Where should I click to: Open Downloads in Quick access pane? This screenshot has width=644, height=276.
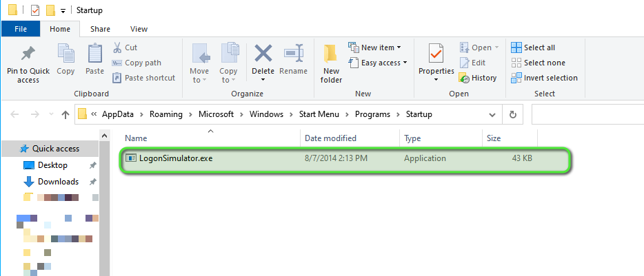[x=58, y=182]
